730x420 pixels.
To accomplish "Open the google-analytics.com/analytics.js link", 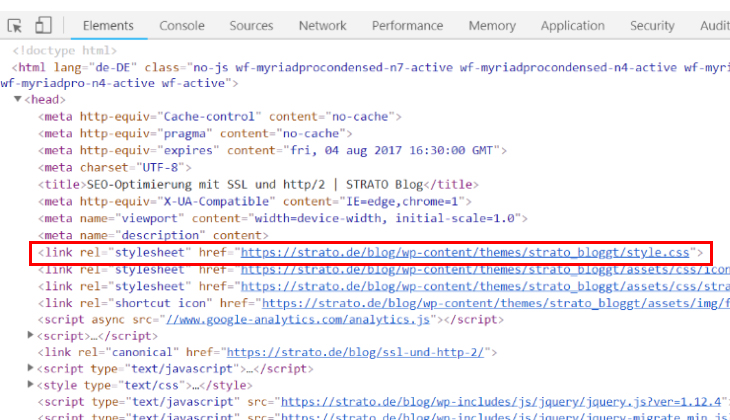I will pos(298,319).
